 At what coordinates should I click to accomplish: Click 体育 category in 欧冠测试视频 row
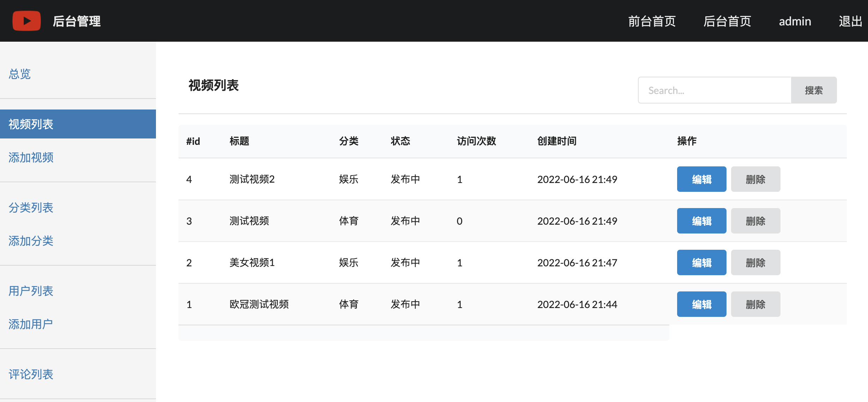349,304
